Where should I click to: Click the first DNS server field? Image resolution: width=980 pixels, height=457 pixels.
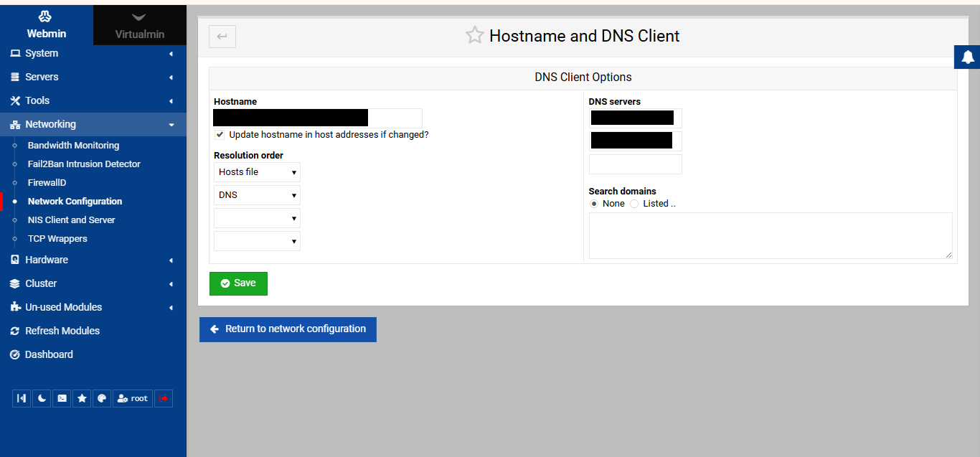click(x=636, y=118)
